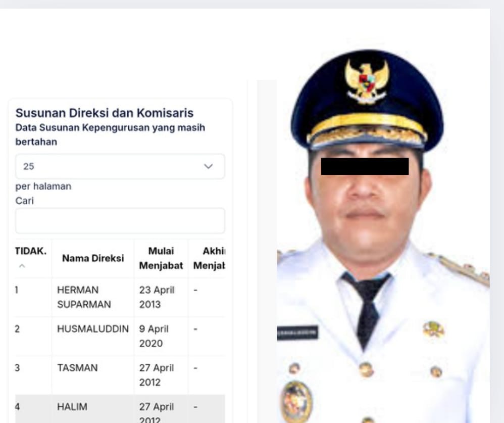
Task: Sort by the TIDAK. column header
Action: [x=31, y=251]
